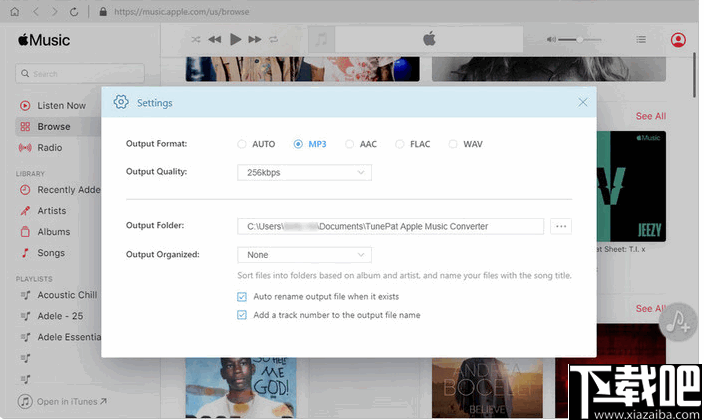Open the So Help Me God album cover
This screenshot has width=704, height=420.
tap(241, 388)
